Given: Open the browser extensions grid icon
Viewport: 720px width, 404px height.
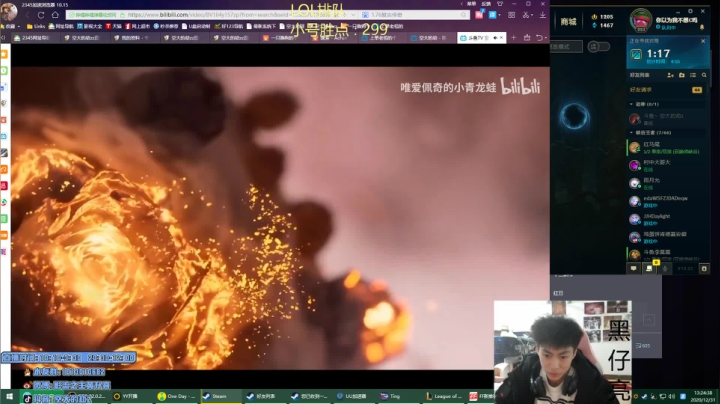Looking at the screenshot, I should tap(512, 15).
